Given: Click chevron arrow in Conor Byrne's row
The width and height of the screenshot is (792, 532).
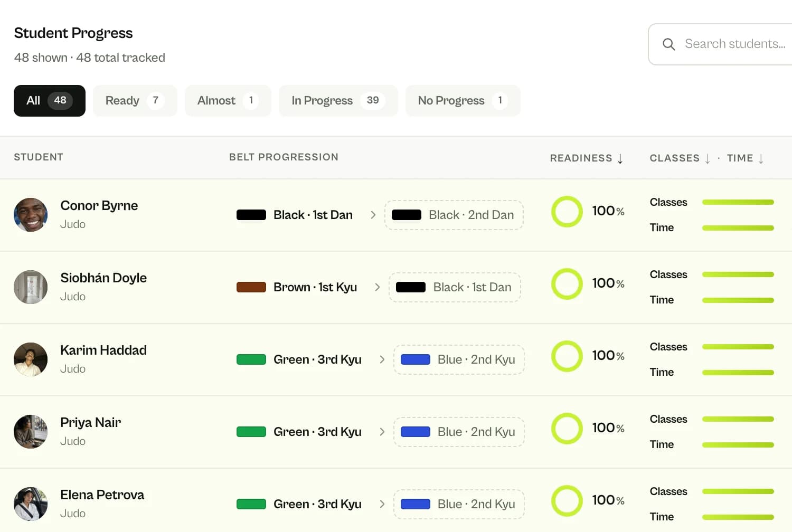Looking at the screenshot, I should coord(373,215).
